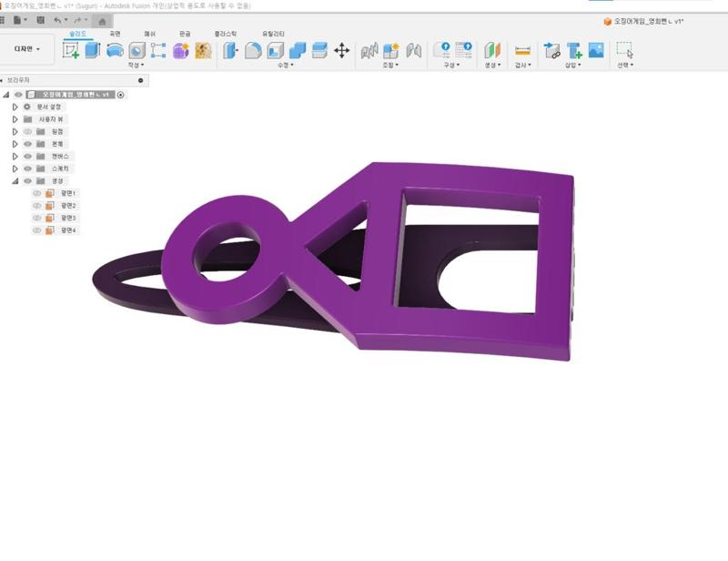728x561 pixels.
Task: Click the configuration table icon
Action: click(x=463, y=50)
